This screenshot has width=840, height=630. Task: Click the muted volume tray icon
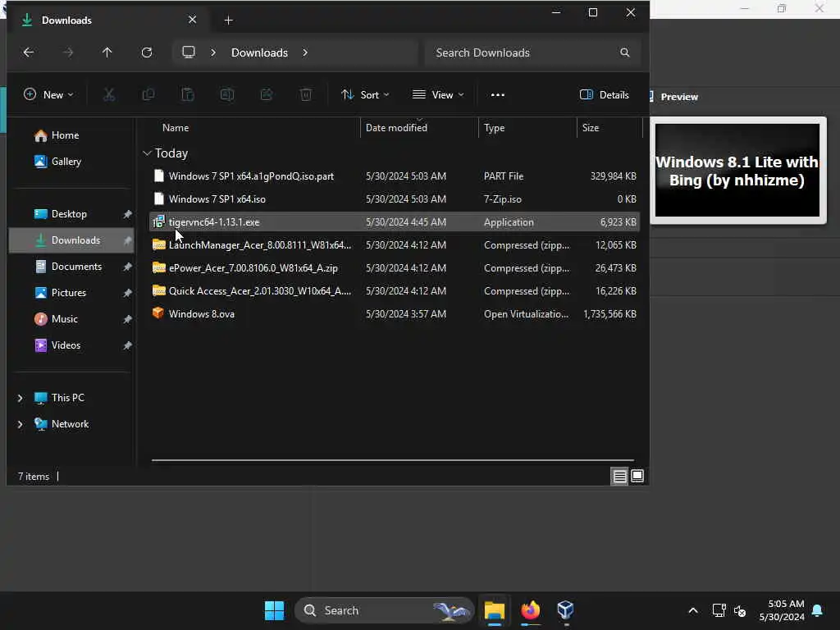pyautogui.click(x=740, y=610)
